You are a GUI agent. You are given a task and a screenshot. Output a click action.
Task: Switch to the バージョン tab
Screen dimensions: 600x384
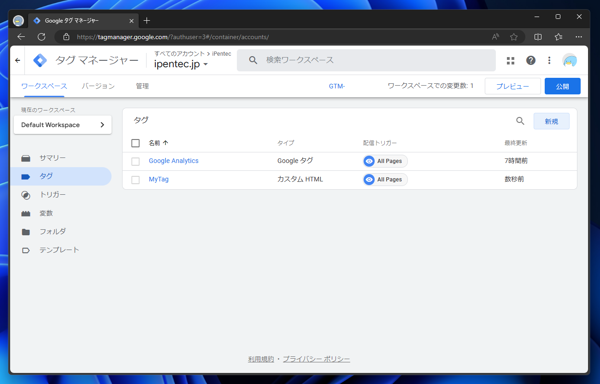pos(98,86)
